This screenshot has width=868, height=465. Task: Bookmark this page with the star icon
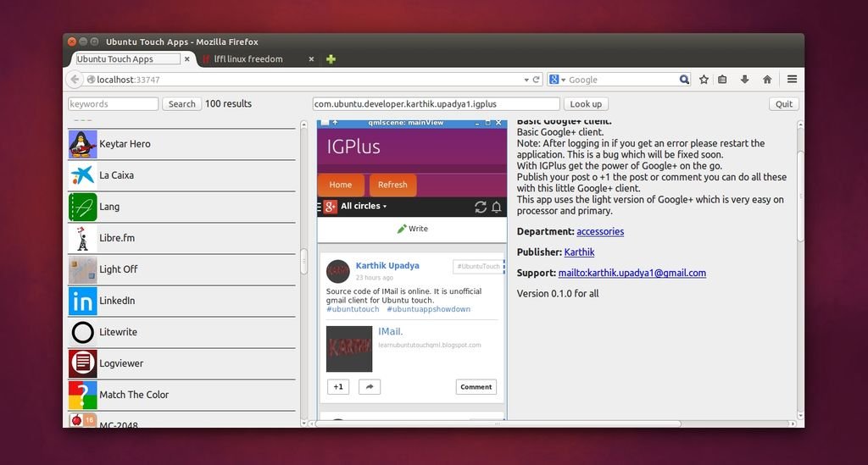pyautogui.click(x=704, y=80)
